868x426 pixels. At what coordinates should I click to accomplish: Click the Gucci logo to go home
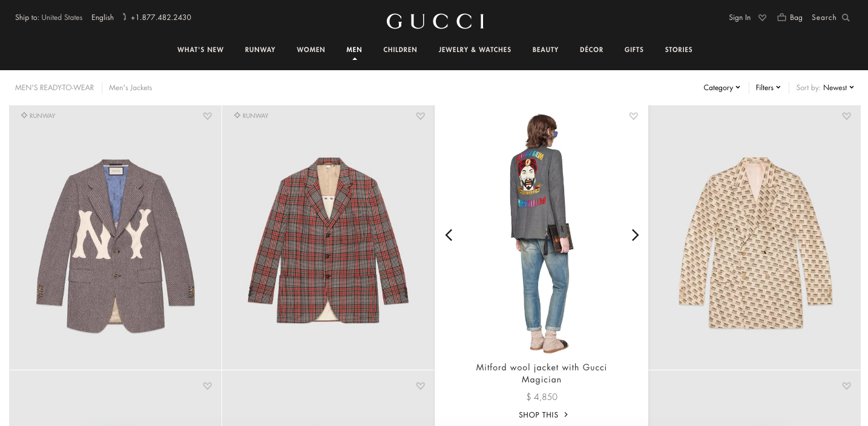[x=435, y=21]
